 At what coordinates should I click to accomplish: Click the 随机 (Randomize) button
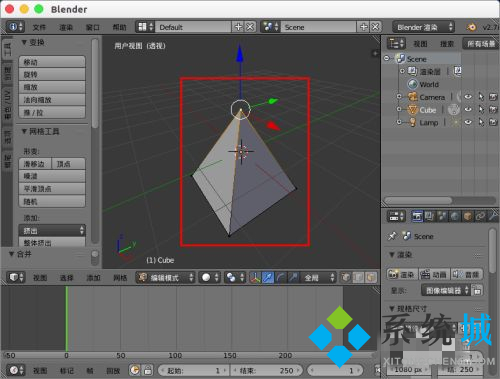(x=52, y=202)
